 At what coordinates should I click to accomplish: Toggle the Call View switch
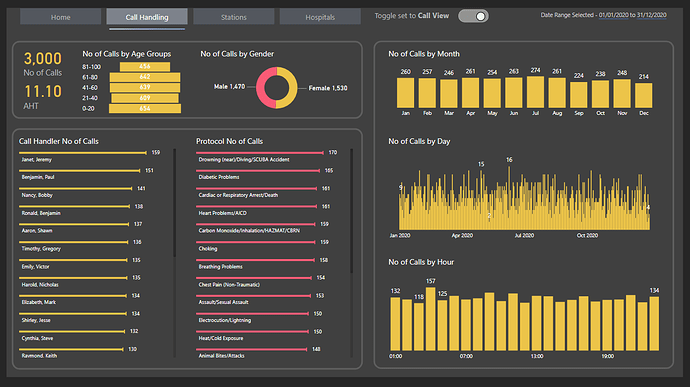click(x=473, y=16)
